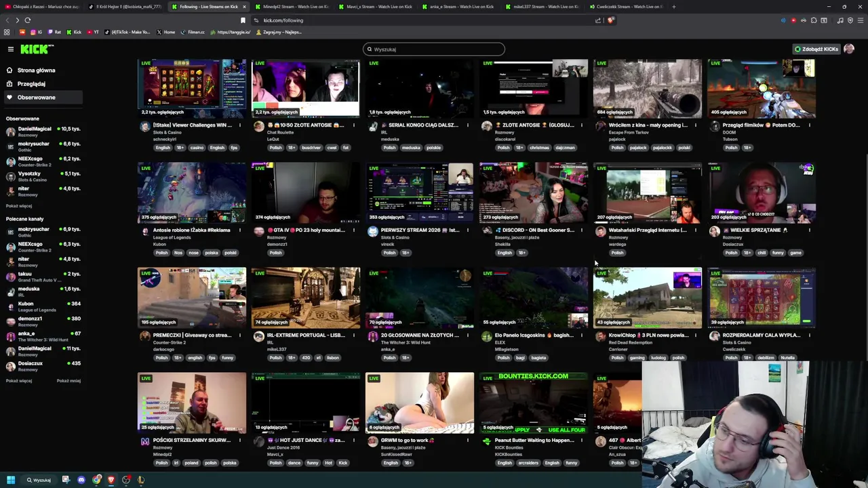The height and width of the screenshot is (488, 868).
Task: Toggle the Kick hamburger sidebar menu
Action: (x=11, y=49)
